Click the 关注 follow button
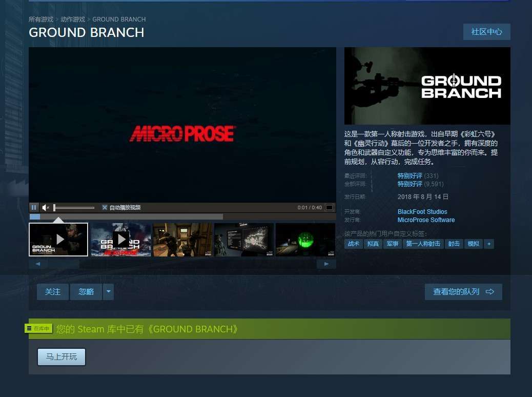The image size is (532, 397). pyautogui.click(x=53, y=292)
